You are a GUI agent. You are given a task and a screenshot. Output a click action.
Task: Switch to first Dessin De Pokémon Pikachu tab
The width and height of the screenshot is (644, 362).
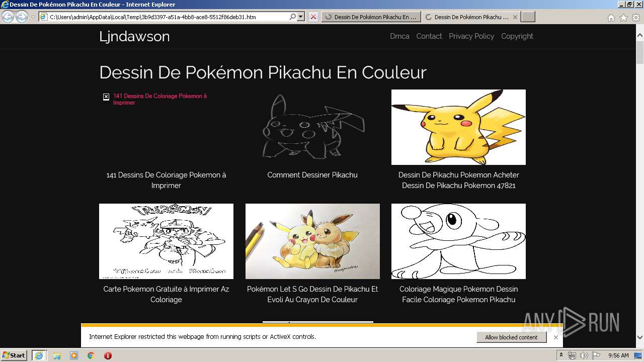click(371, 17)
